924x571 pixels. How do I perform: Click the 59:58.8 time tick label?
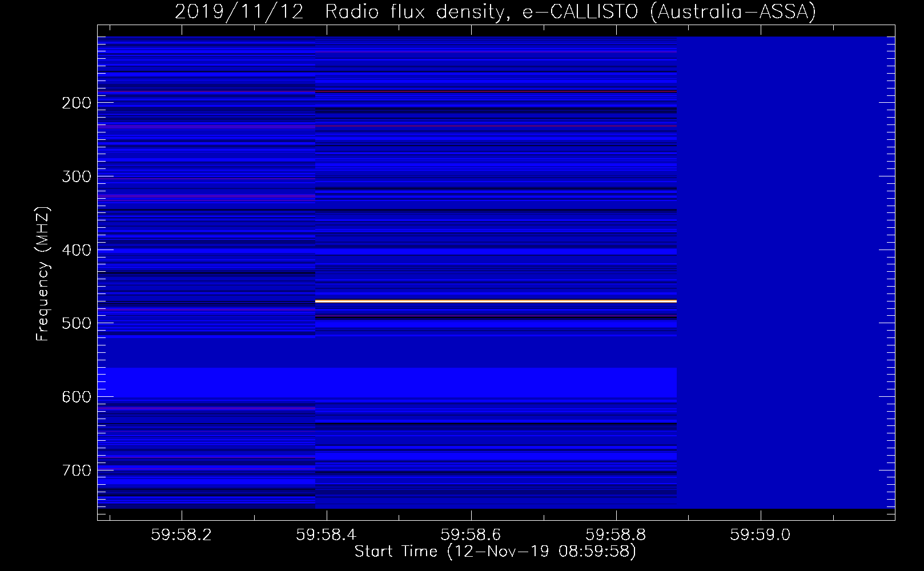tap(616, 534)
